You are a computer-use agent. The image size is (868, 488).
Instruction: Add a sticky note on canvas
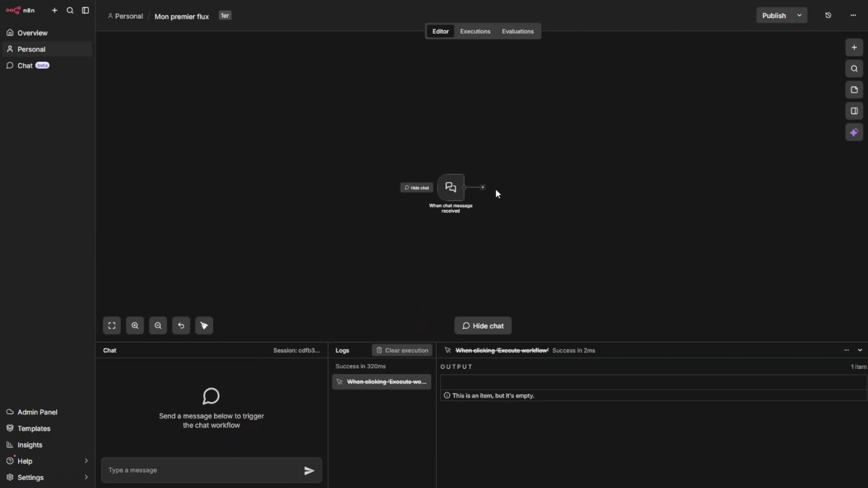[x=854, y=90]
